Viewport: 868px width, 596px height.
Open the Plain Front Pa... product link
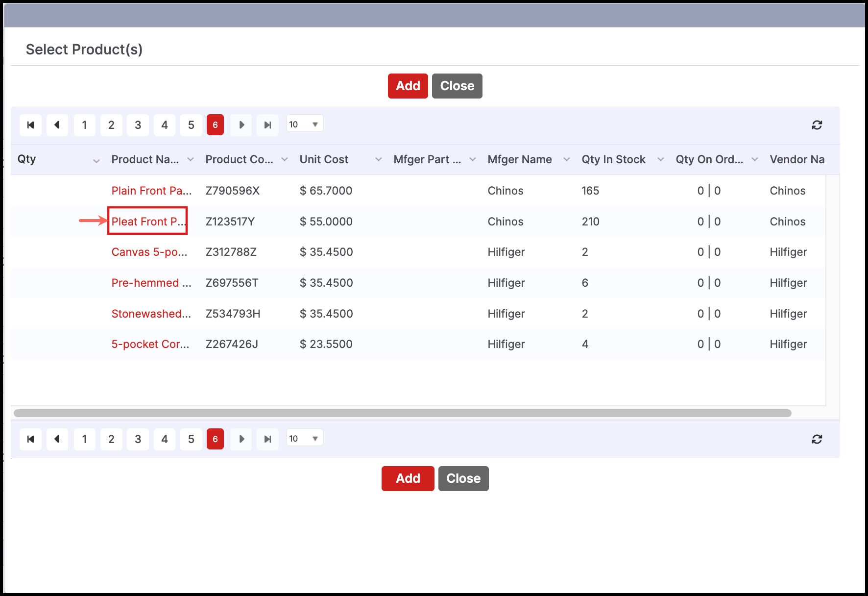coord(151,191)
